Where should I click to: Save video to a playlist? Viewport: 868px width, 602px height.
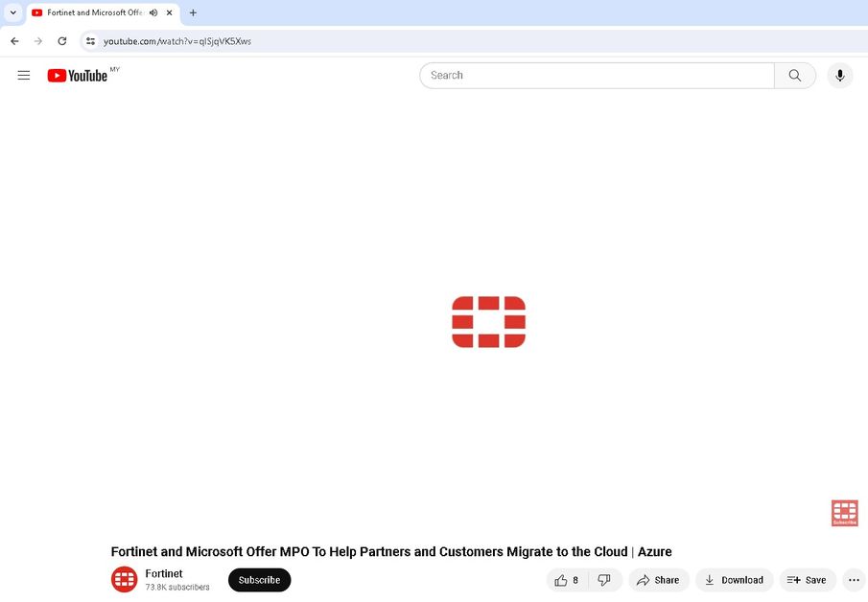(x=808, y=580)
